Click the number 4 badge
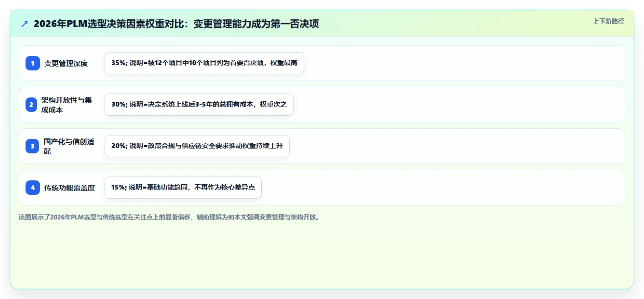Viewport: 644px width, 299px height. click(x=33, y=188)
